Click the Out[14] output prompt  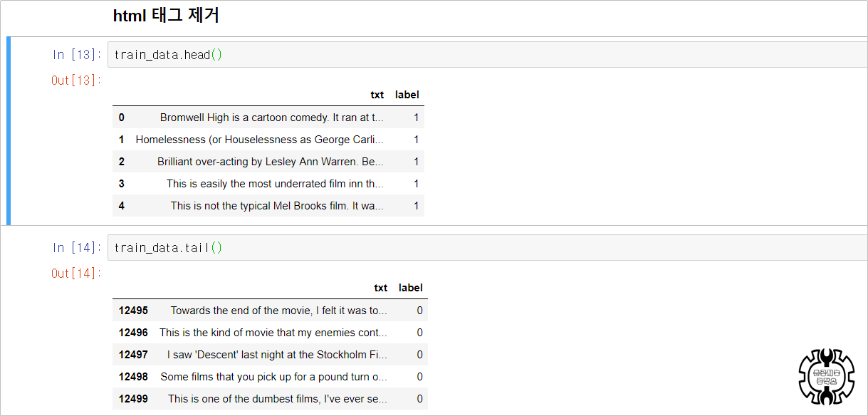point(76,274)
